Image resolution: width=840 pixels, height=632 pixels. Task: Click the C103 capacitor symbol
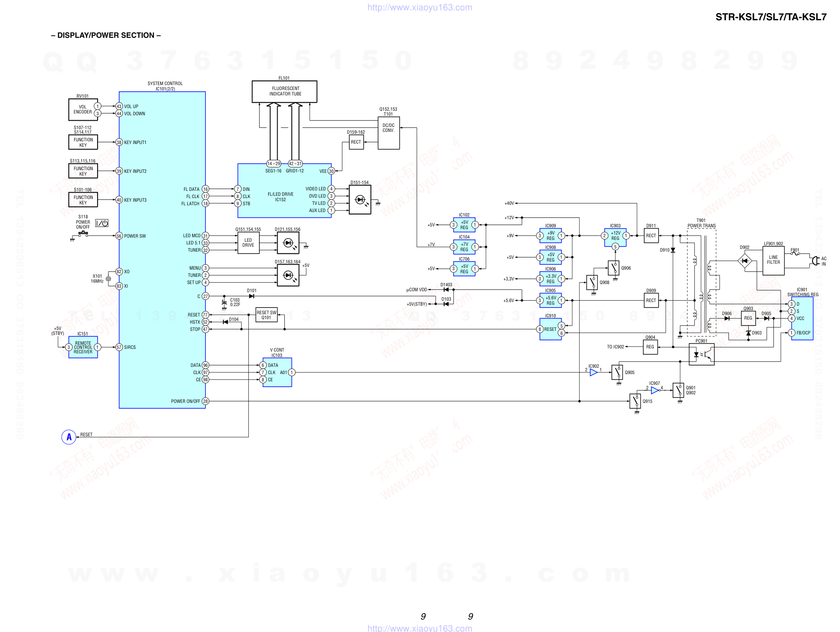point(224,302)
